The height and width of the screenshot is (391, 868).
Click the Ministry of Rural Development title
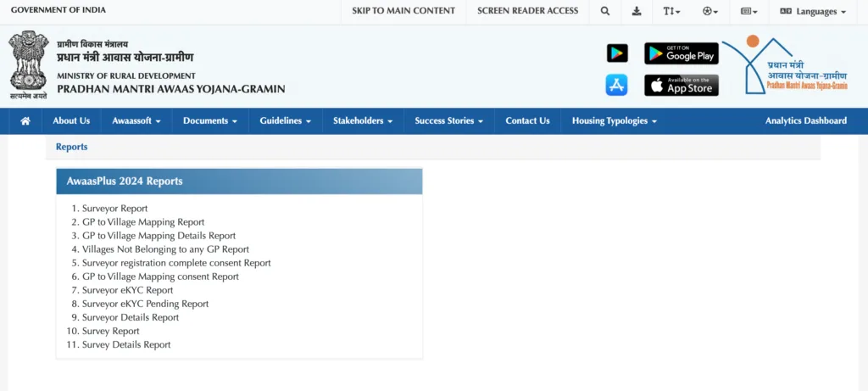(x=126, y=75)
